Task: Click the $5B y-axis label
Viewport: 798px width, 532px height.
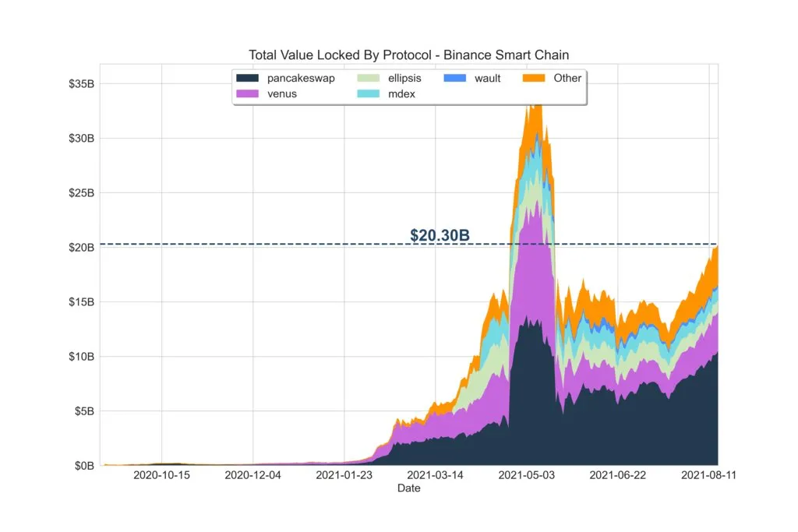Action: pyautogui.click(x=84, y=411)
